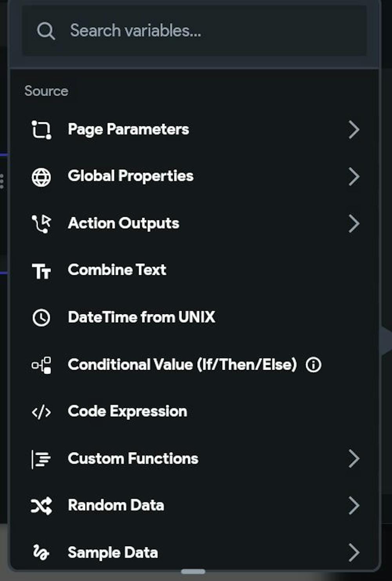Choose the Code Expression entry

tap(127, 412)
